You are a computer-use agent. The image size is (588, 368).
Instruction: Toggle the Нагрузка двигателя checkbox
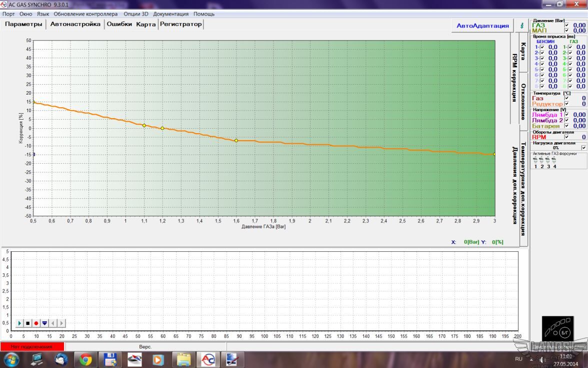[583, 148]
